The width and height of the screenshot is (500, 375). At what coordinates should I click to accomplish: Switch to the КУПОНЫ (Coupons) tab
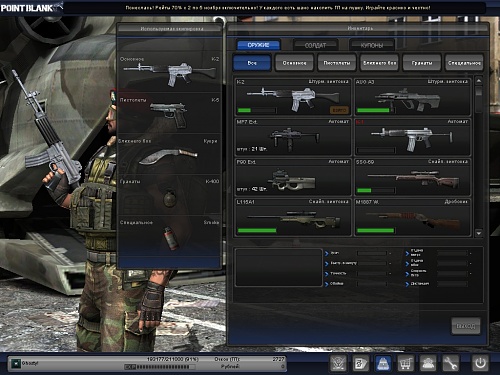(x=372, y=45)
